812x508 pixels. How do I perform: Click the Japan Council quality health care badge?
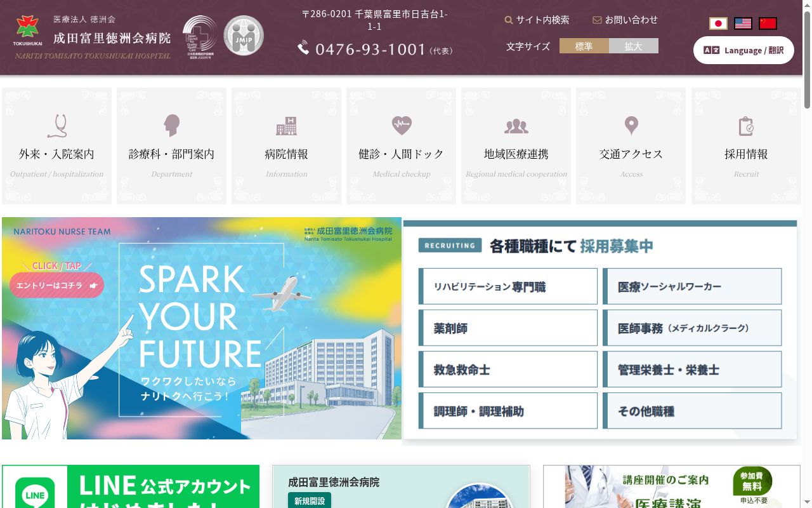pos(200,37)
